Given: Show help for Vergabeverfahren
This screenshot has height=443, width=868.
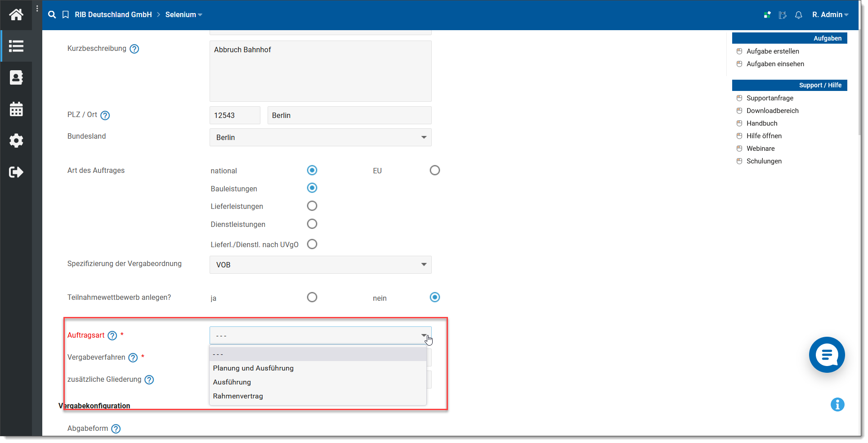Looking at the screenshot, I should (133, 357).
